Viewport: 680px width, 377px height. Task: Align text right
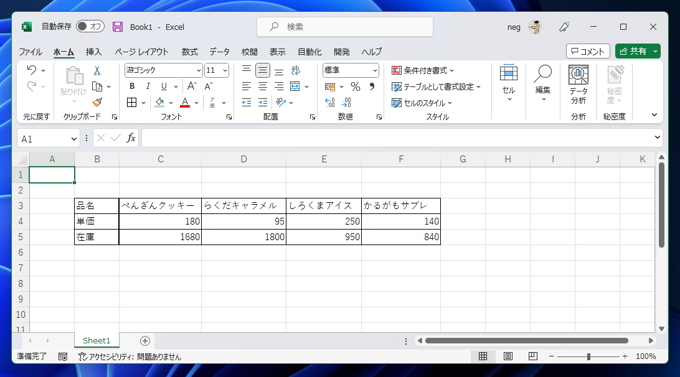tap(279, 86)
